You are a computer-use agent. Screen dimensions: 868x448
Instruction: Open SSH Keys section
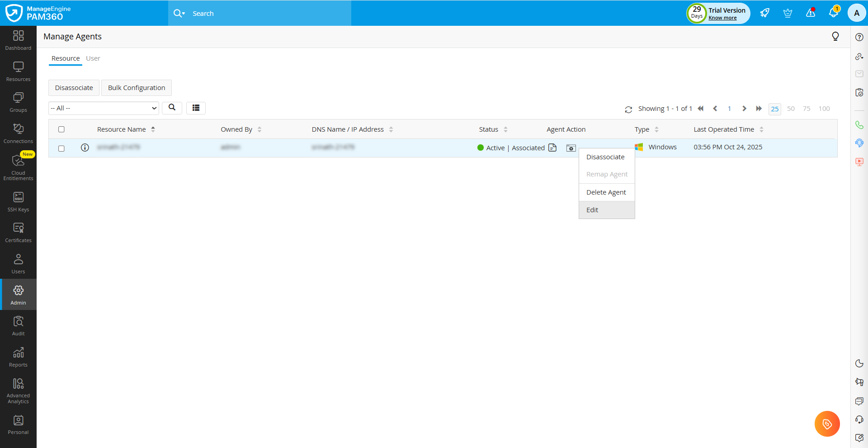tap(18, 202)
